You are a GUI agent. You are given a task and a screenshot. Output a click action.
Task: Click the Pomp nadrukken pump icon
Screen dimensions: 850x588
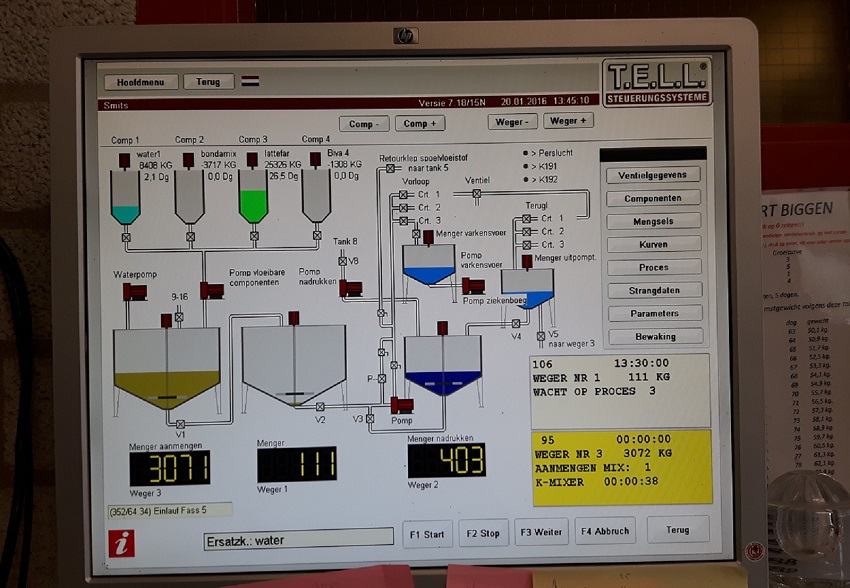(351, 289)
